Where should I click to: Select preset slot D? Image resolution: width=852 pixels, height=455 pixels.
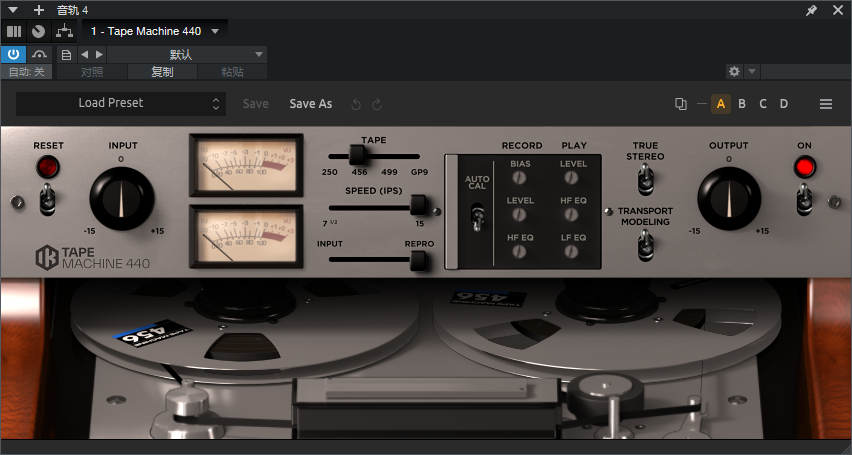[x=784, y=104]
